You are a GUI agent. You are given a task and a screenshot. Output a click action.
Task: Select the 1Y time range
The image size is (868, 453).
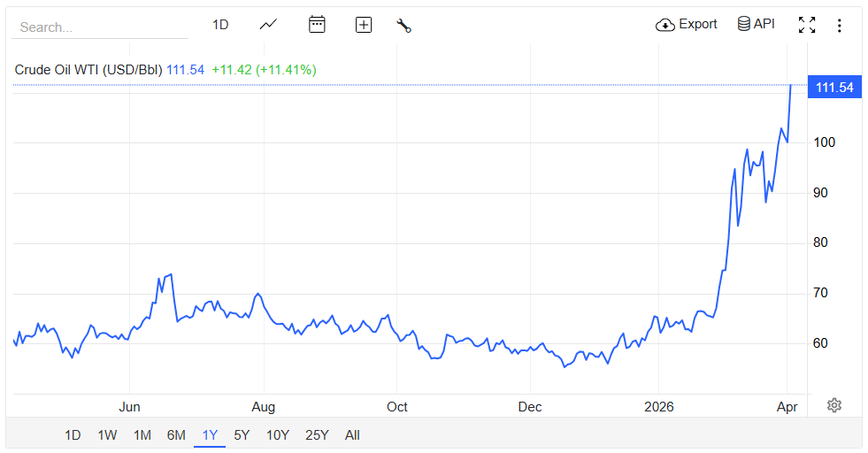(210, 434)
